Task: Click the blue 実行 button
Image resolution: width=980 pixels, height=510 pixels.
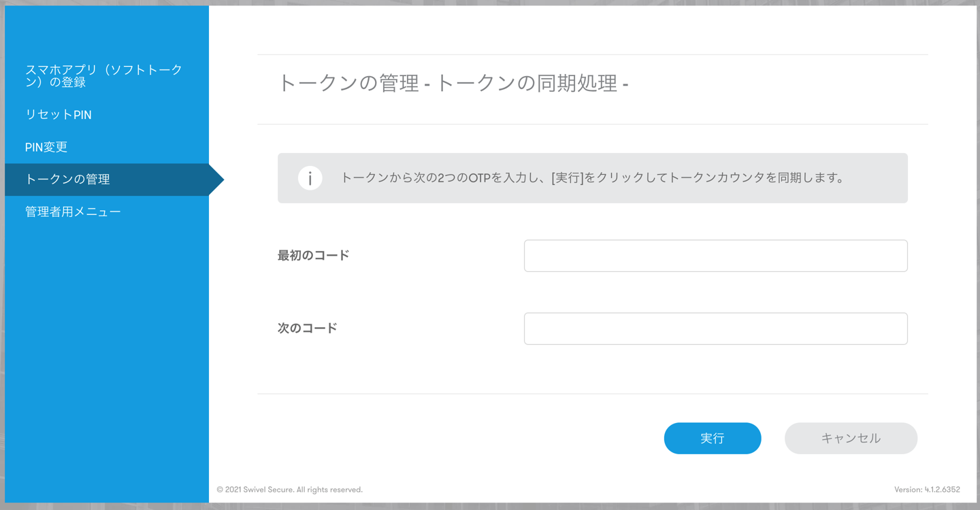Action: pos(713,439)
